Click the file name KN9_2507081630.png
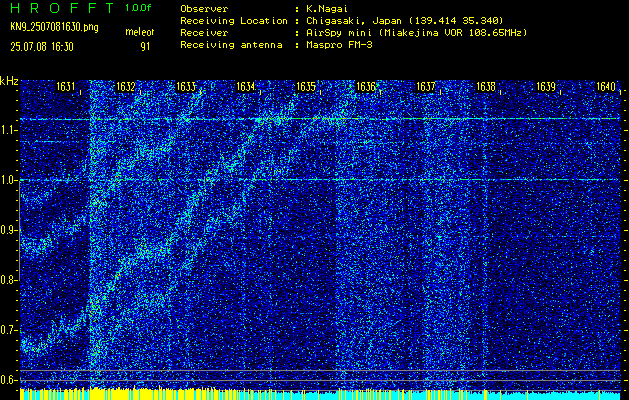 click(54, 28)
